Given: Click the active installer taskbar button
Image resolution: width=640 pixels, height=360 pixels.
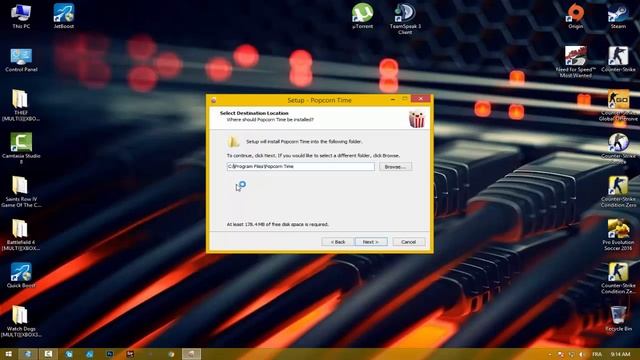Looking at the screenshot, I should (191, 354).
